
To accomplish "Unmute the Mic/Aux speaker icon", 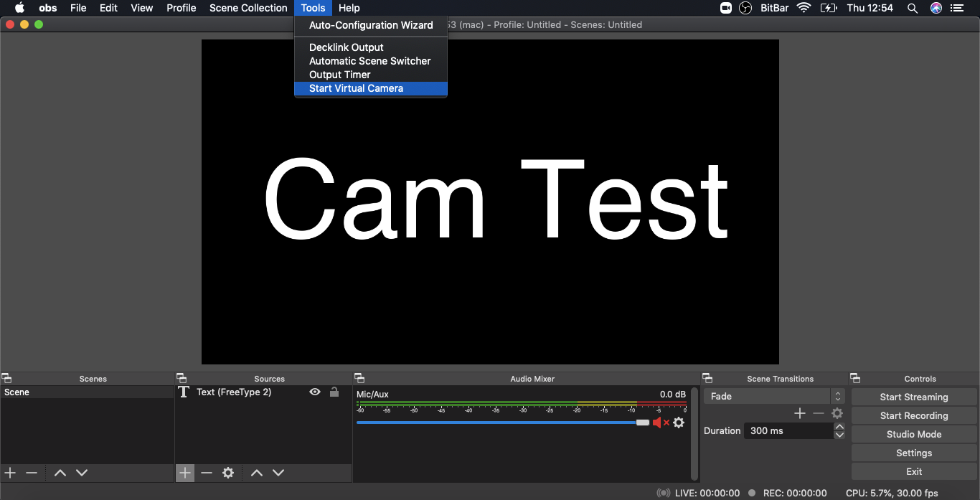I will point(661,423).
